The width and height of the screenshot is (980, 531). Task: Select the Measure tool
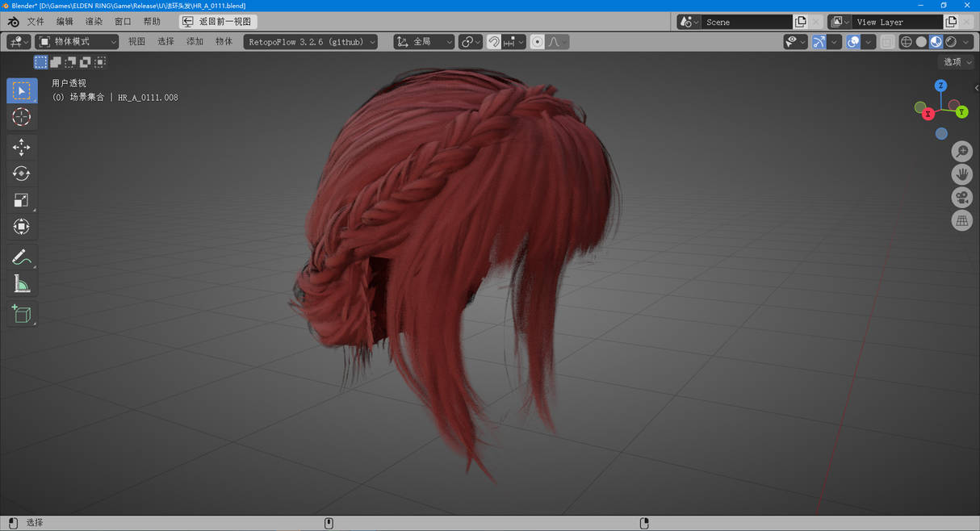click(22, 284)
